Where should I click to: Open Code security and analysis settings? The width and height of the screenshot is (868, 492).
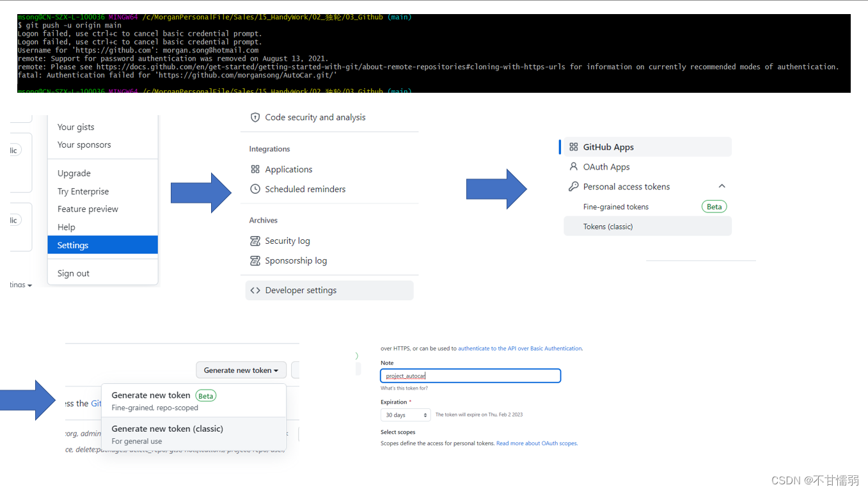[315, 117]
